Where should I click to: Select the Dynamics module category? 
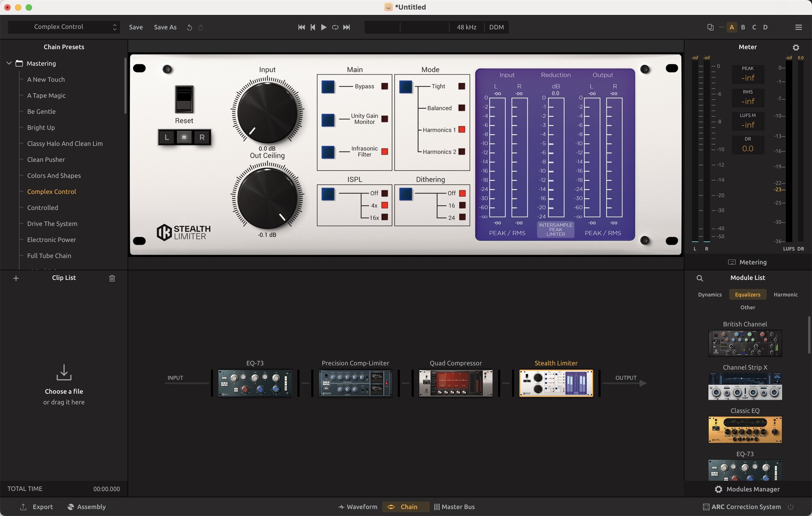(x=709, y=294)
